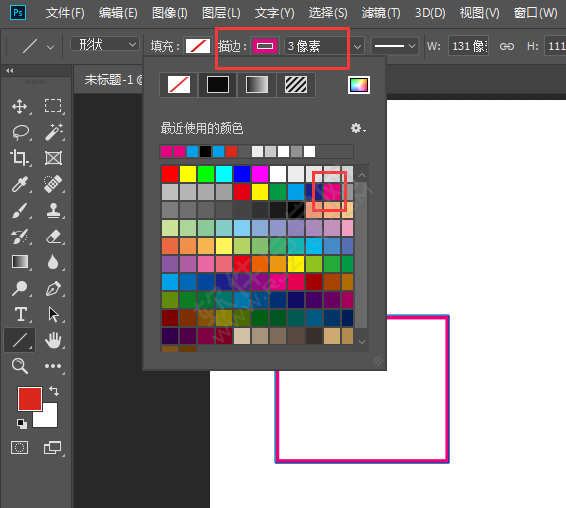
Task: Pick the Crop tool
Action: click(19, 158)
